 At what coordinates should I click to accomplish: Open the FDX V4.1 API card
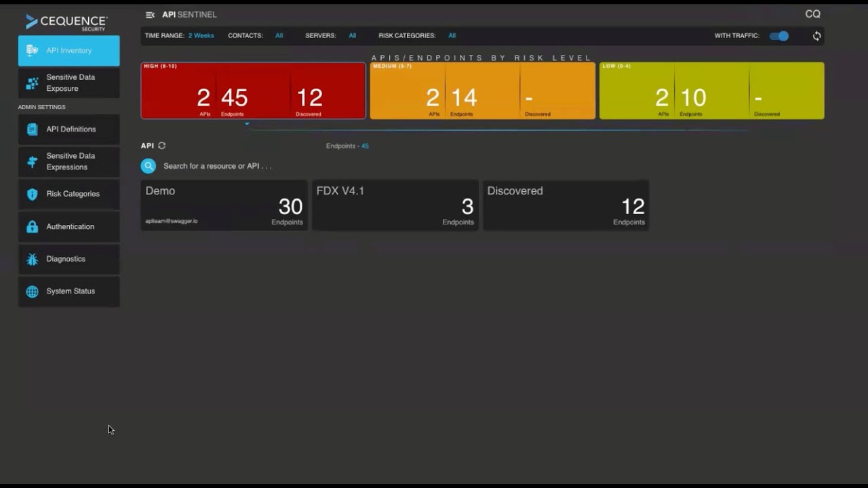[395, 205]
